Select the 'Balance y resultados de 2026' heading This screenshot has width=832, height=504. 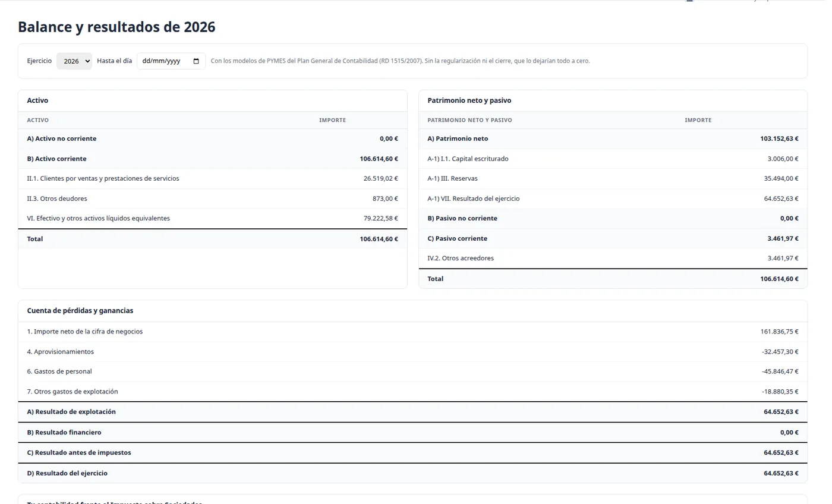pos(116,27)
